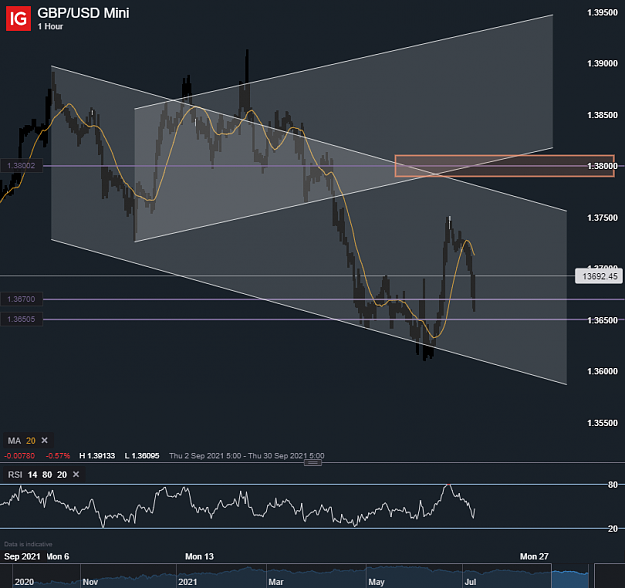Jump to Mar in the timeline navigator
The image size is (625, 588).
pyautogui.click(x=276, y=582)
